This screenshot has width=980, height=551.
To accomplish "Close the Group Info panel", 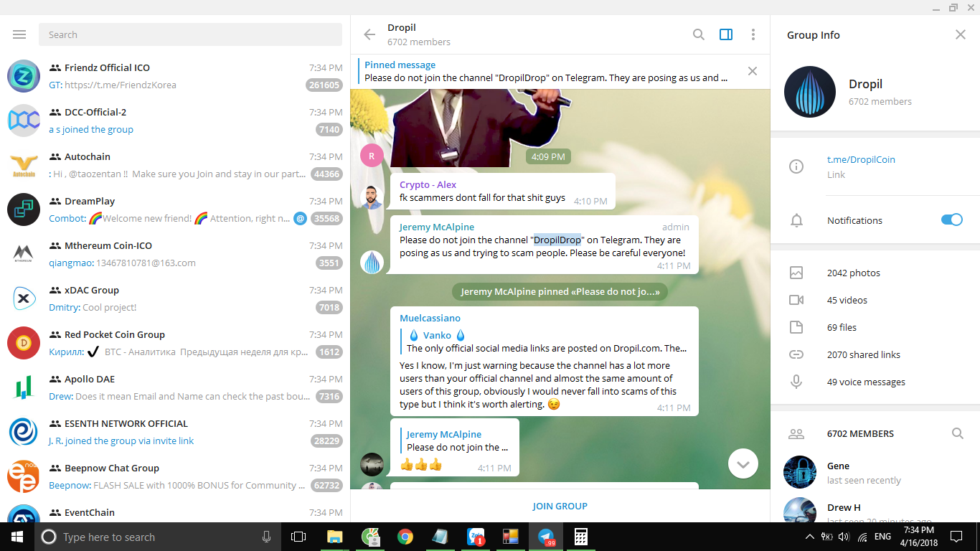I will tap(961, 34).
